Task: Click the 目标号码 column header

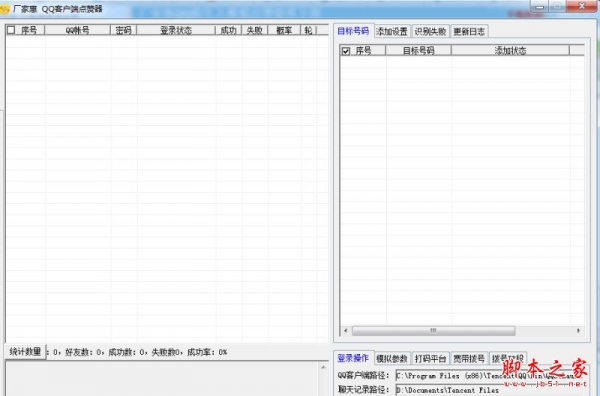Action: [418, 51]
